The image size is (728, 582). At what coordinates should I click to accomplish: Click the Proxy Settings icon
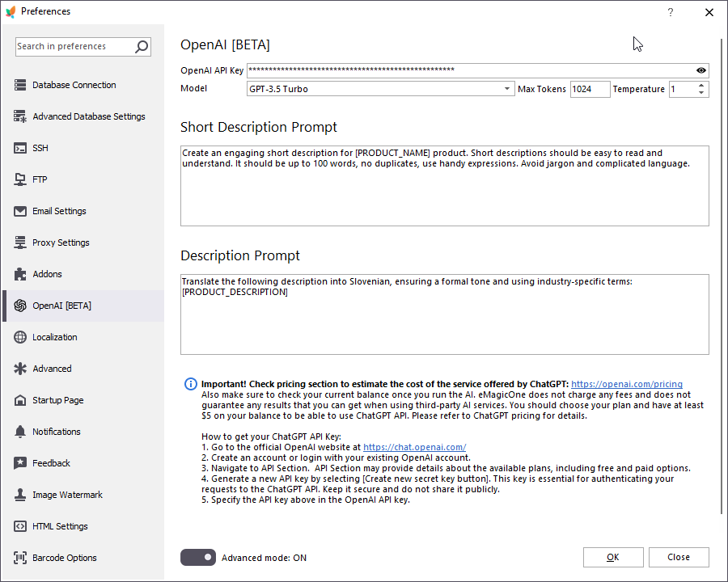20,242
